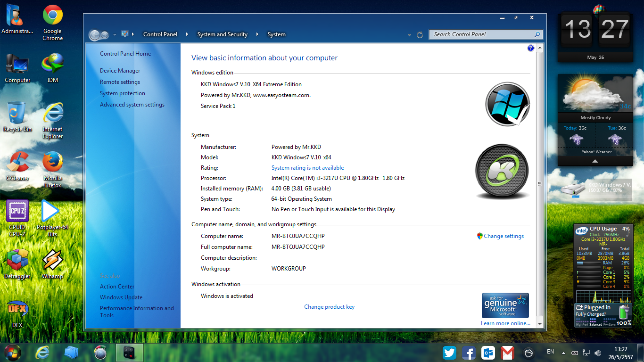The height and width of the screenshot is (362, 644).
Task: Open Facebook from the taskbar
Action: coord(469,353)
